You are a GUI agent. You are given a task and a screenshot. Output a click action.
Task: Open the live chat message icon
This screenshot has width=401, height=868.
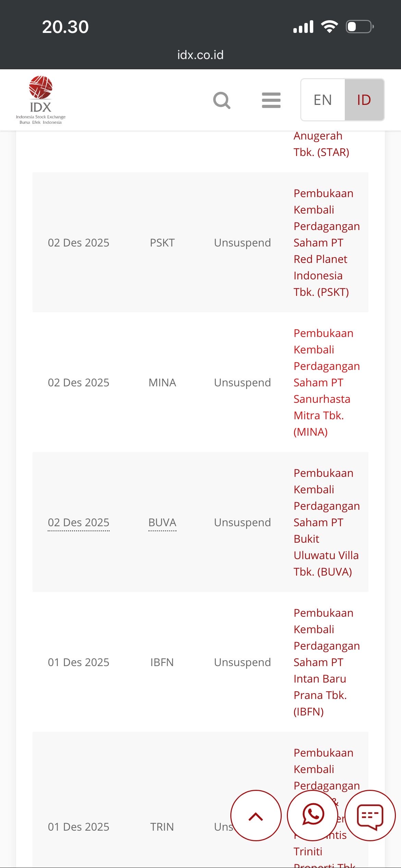point(370,816)
